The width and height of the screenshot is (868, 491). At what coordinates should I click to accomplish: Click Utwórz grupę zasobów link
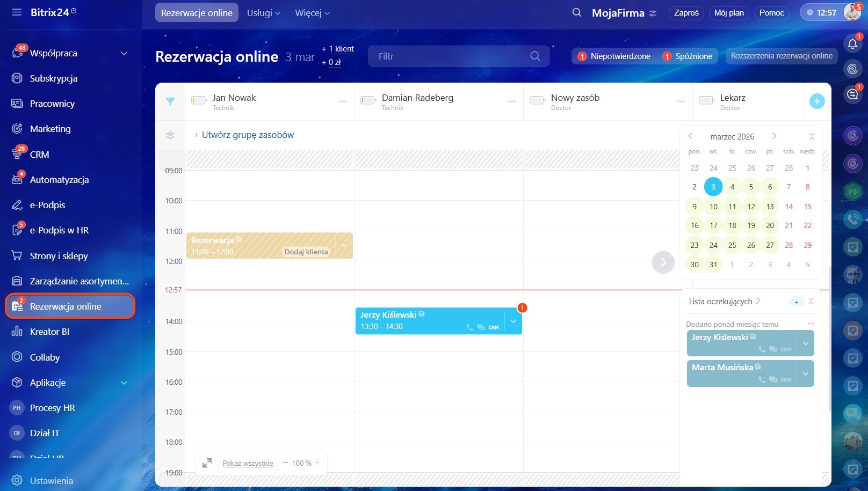[x=248, y=135]
